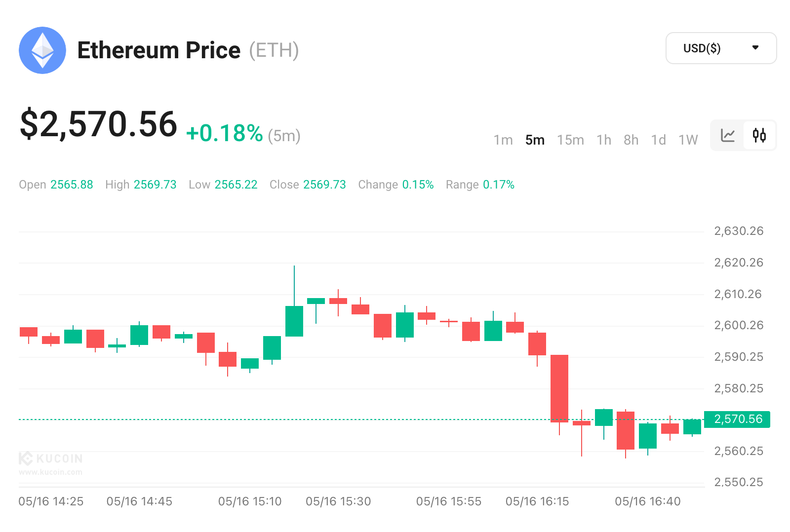790x532 pixels.
Task: Select the candlestick chart view icon
Action: (759, 135)
